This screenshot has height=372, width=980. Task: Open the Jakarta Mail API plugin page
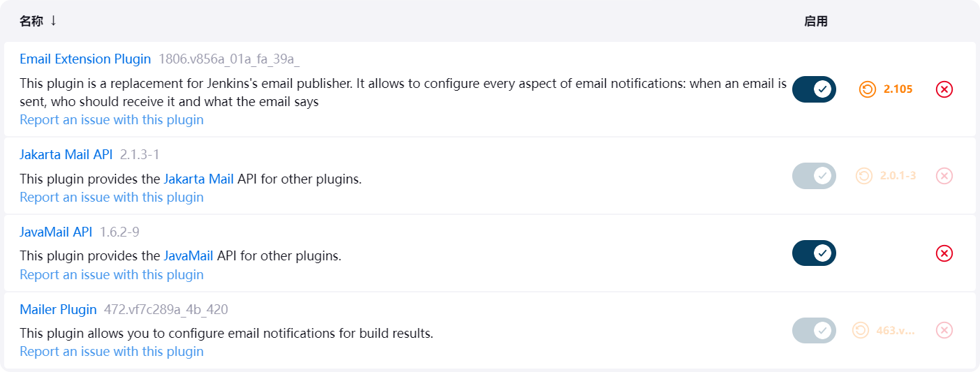(66, 154)
